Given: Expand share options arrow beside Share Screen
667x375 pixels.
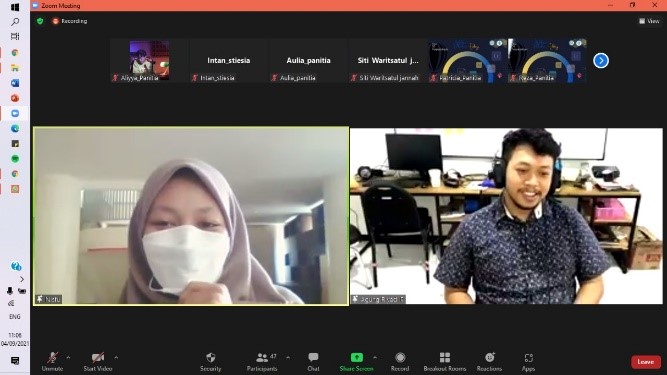Looking at the screenshot, I should [x=375, y=357].
